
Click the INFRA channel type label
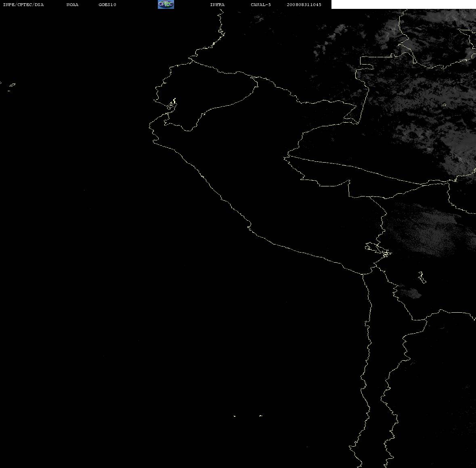click(217, 4)
